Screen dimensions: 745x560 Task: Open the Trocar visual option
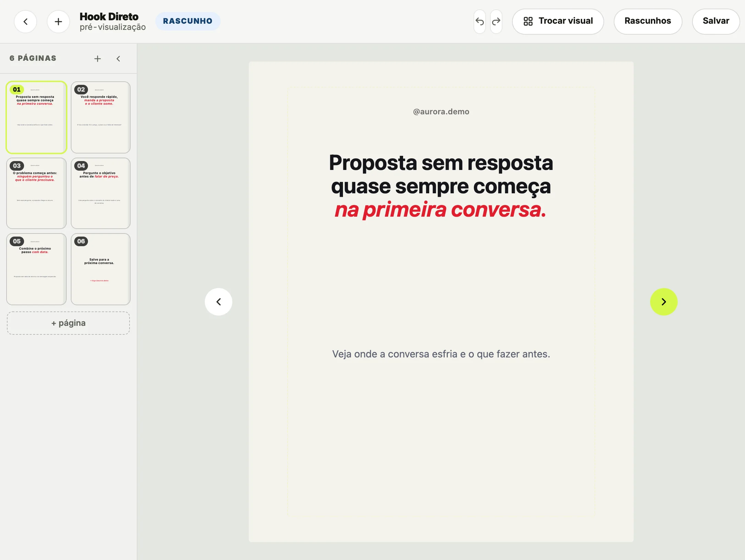tap(558, 21)
